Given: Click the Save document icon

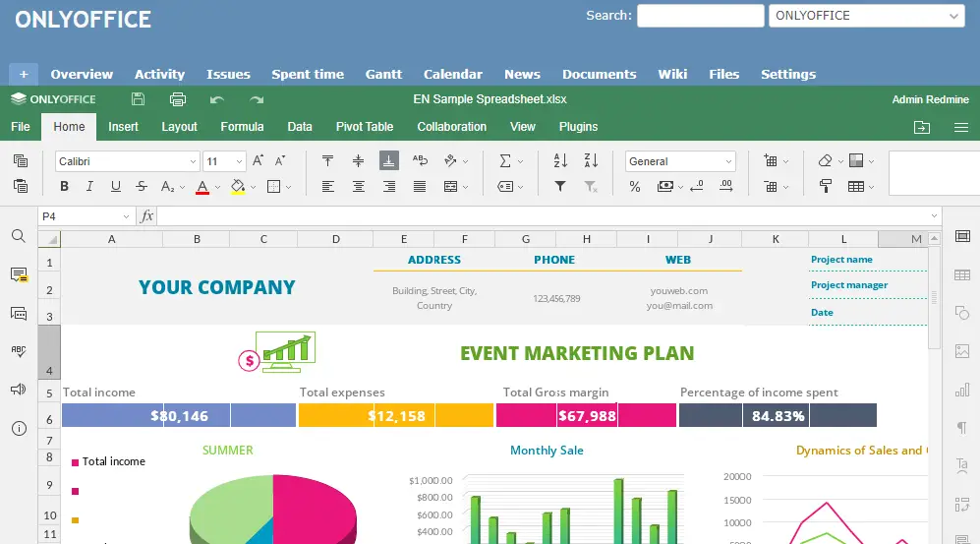Looking at the screenshot, I should tap(138, 99).
